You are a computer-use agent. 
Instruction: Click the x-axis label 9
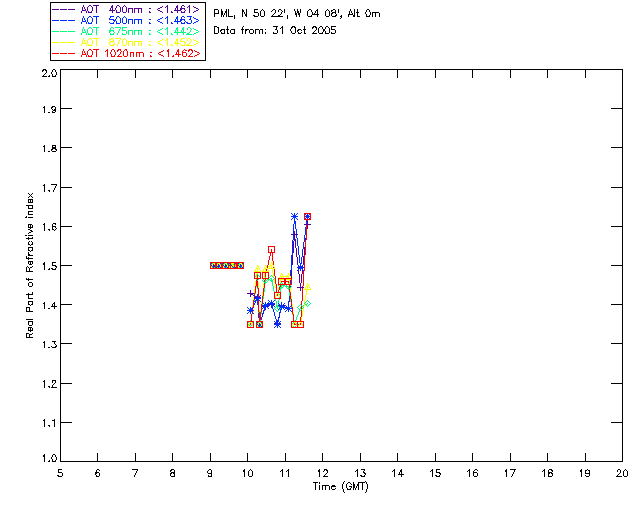coord(210,473)
